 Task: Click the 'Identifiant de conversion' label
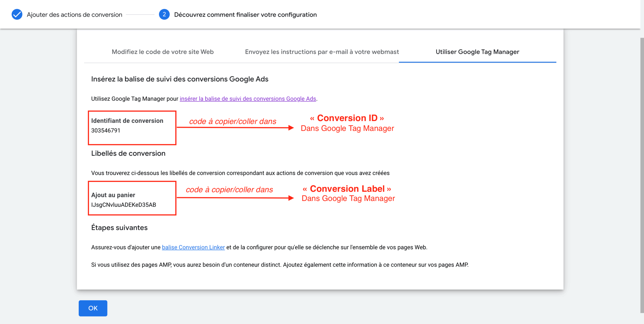127,121
